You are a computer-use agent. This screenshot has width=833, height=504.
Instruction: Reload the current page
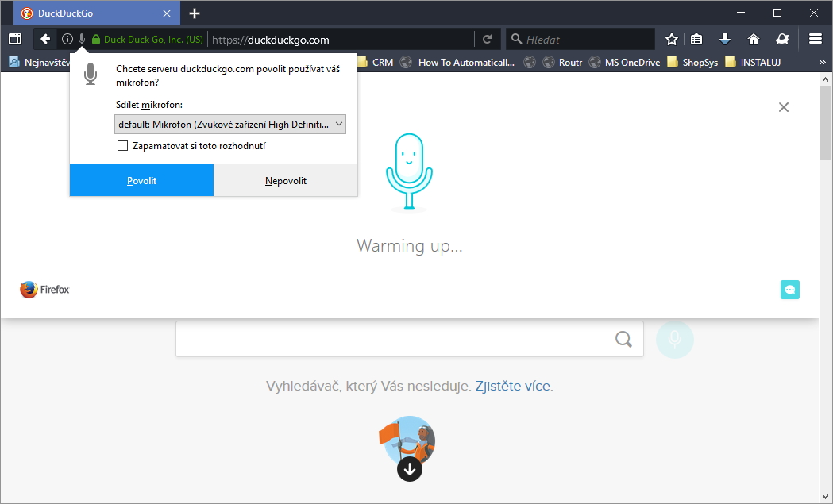pyautogui.click(x=487, y=39)
